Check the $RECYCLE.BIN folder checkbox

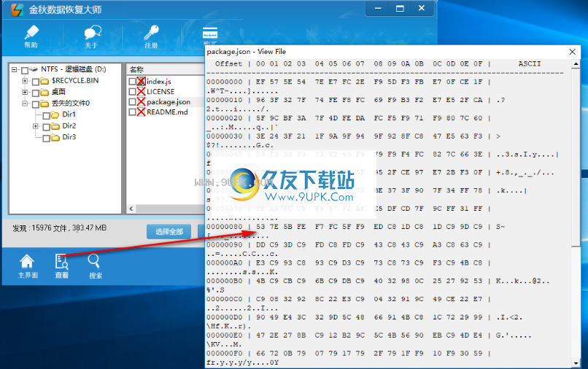(36, 82)
